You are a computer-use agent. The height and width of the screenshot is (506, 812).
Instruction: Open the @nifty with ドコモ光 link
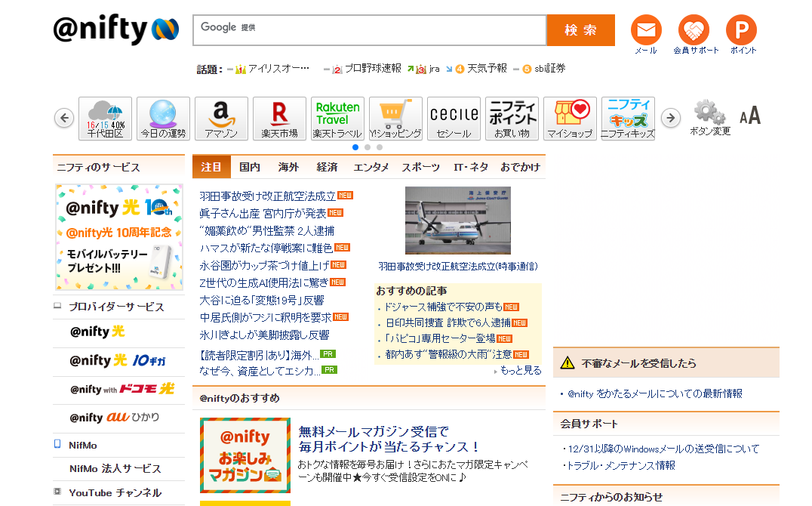tap(122, 389)
